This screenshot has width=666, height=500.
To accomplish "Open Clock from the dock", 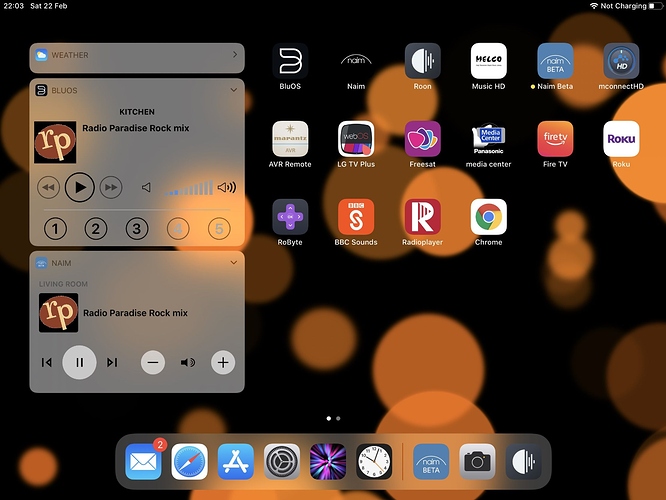I will tap(374, 462).
